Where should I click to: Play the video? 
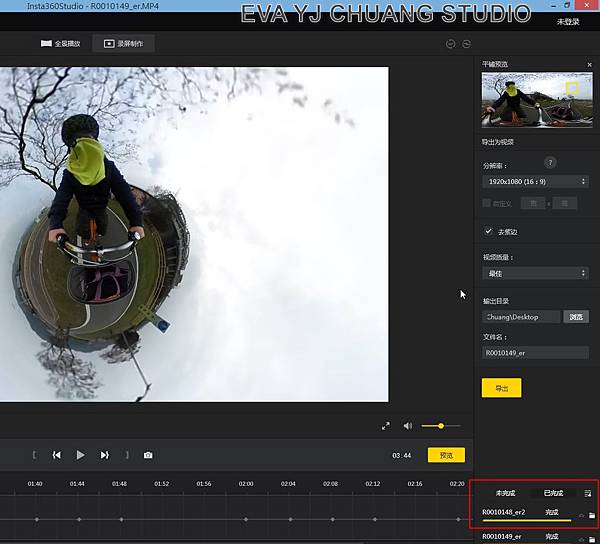click(80, 455)
